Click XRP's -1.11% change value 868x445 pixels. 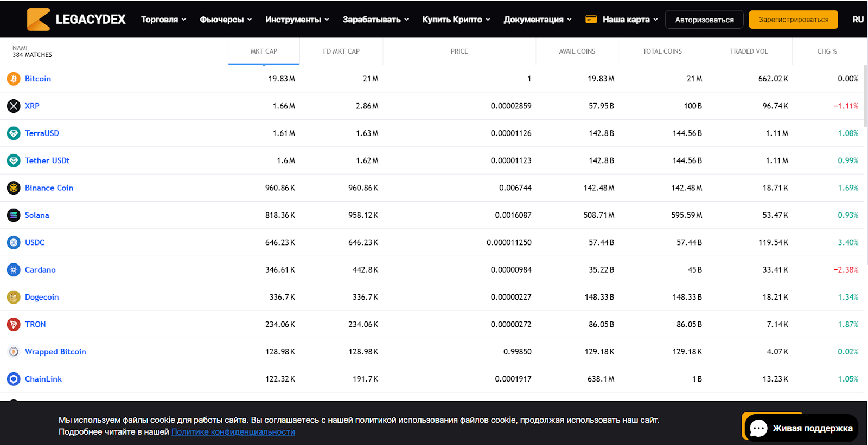coord(846,106)
